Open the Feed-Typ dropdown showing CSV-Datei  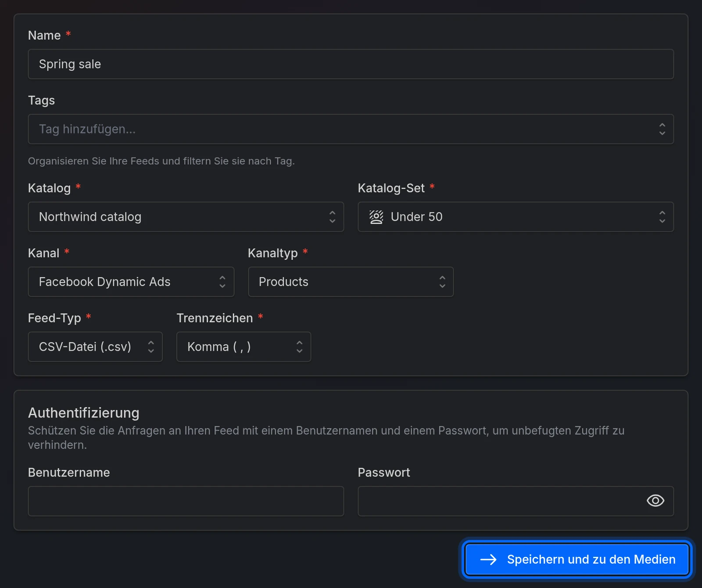(x=95, y=347)
